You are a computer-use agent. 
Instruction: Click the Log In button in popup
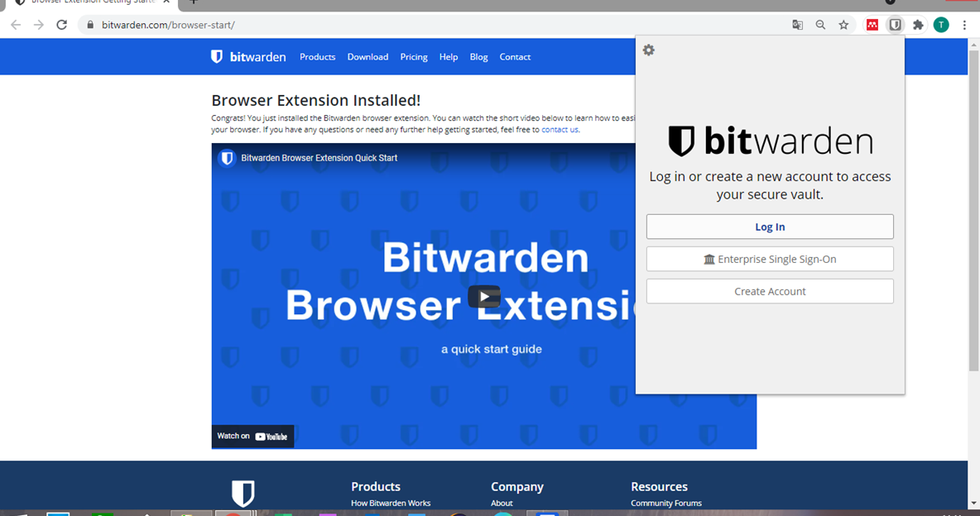(770, 227)
